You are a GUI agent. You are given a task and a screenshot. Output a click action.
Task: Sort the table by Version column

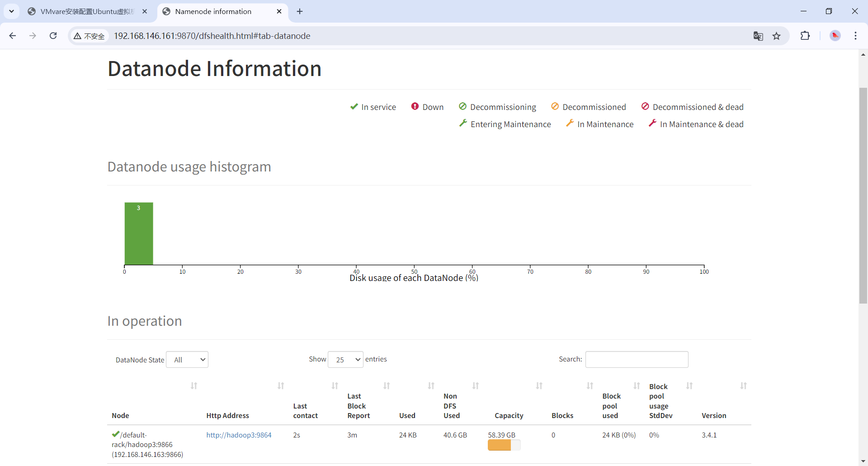tap(744, 385)
